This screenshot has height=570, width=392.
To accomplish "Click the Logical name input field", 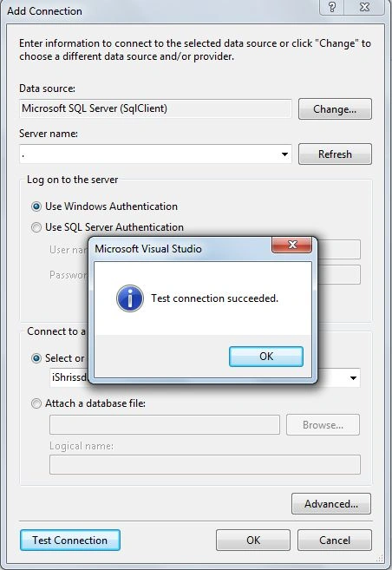I will [x=205, y=464].
